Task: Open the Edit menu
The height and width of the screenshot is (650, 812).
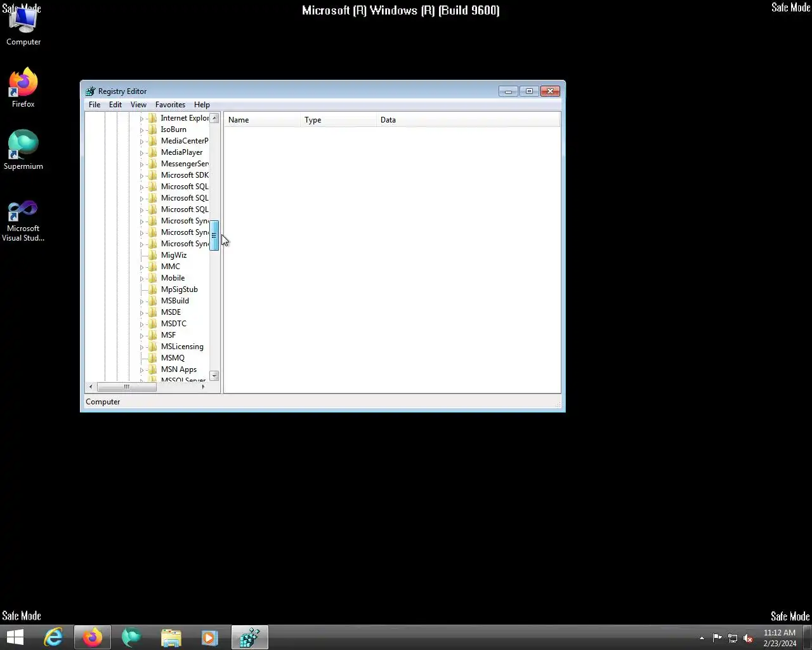Action: [115, 105]
